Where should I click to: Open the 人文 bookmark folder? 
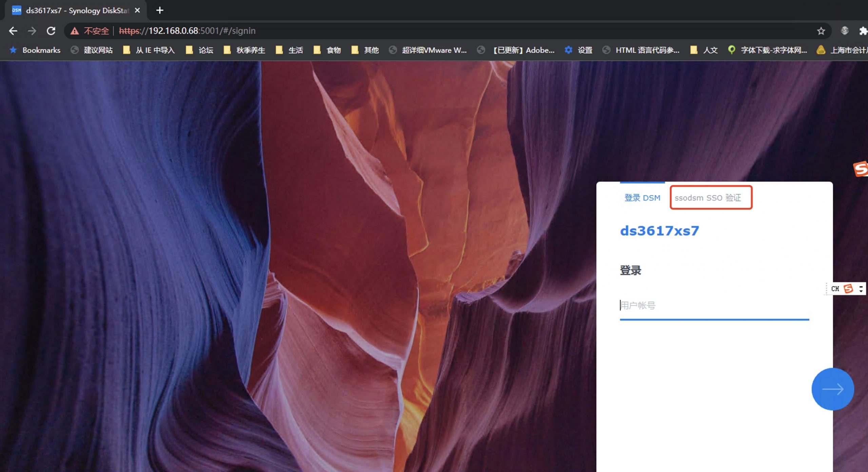tap(704, 50)
